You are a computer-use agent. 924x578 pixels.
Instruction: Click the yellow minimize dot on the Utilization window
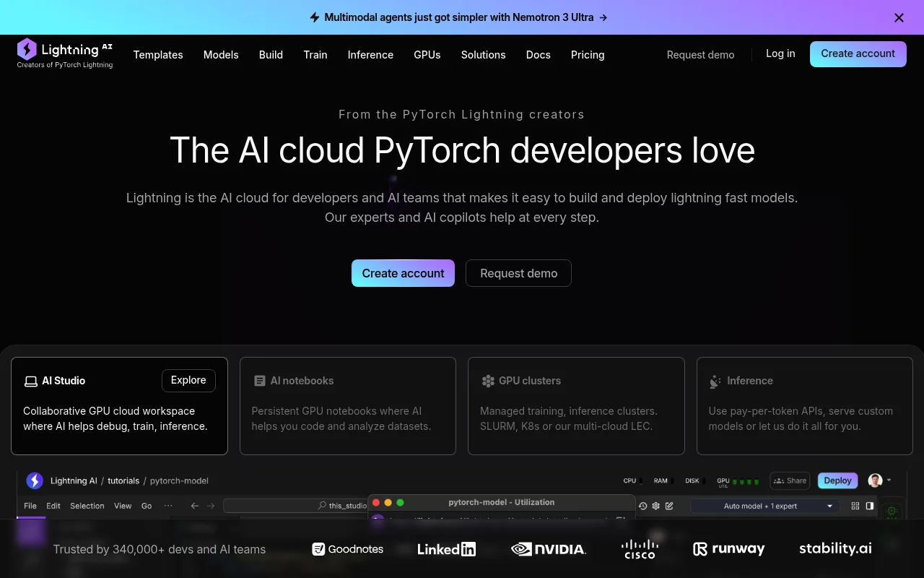[x=388, y=502]
